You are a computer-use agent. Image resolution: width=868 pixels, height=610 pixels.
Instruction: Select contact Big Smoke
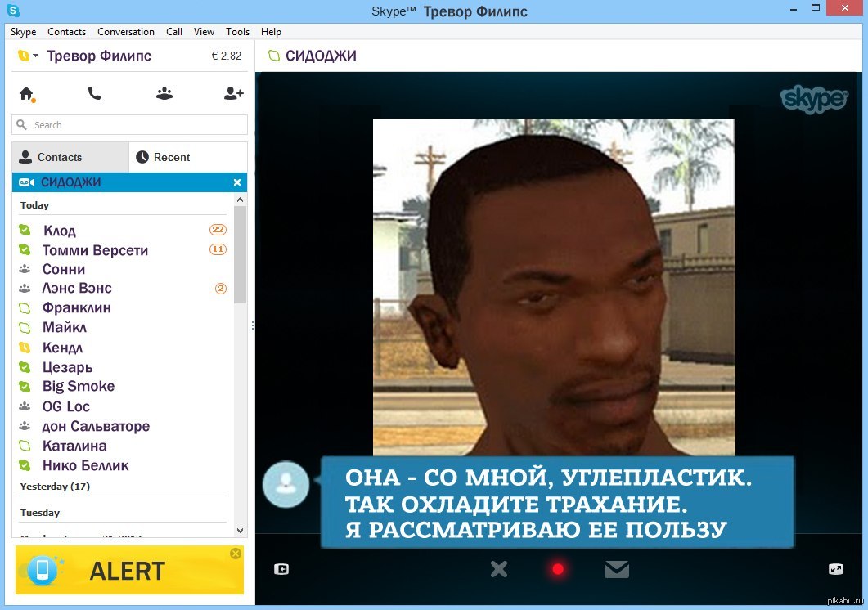(x=79, y=387)
